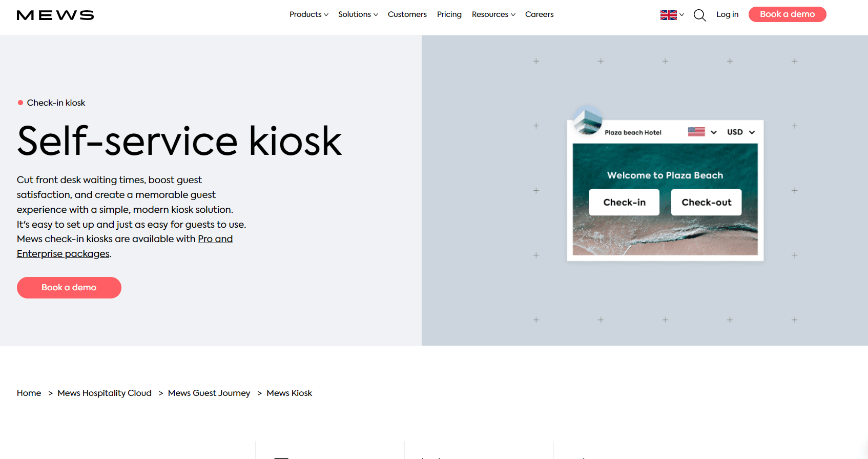Expand the Products menu

click(308, 14)
